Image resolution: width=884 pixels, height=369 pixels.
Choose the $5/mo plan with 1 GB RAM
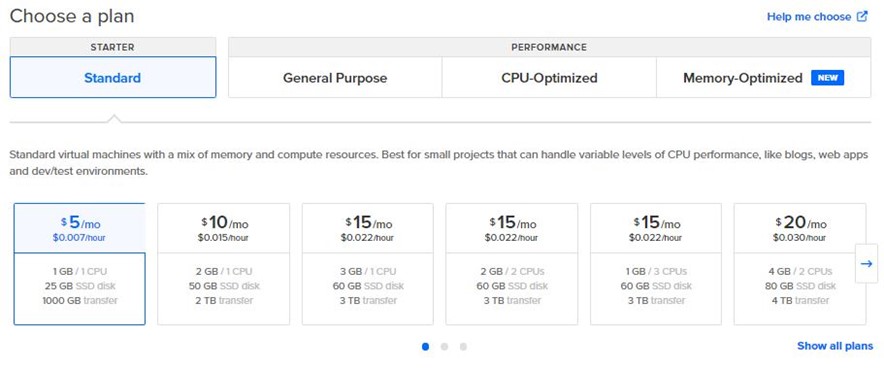pyautogui.click(x=79, y=264)
